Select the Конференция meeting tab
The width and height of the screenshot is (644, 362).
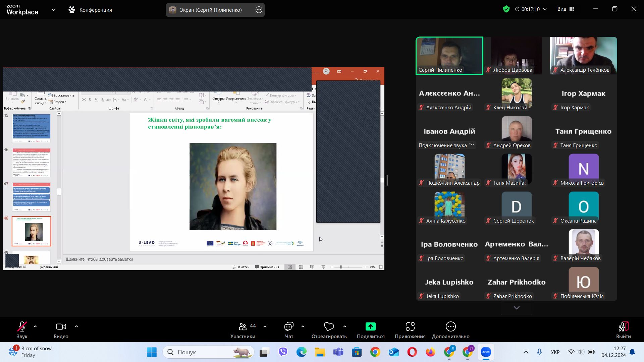pyautogui.click(x=91, y=10)
